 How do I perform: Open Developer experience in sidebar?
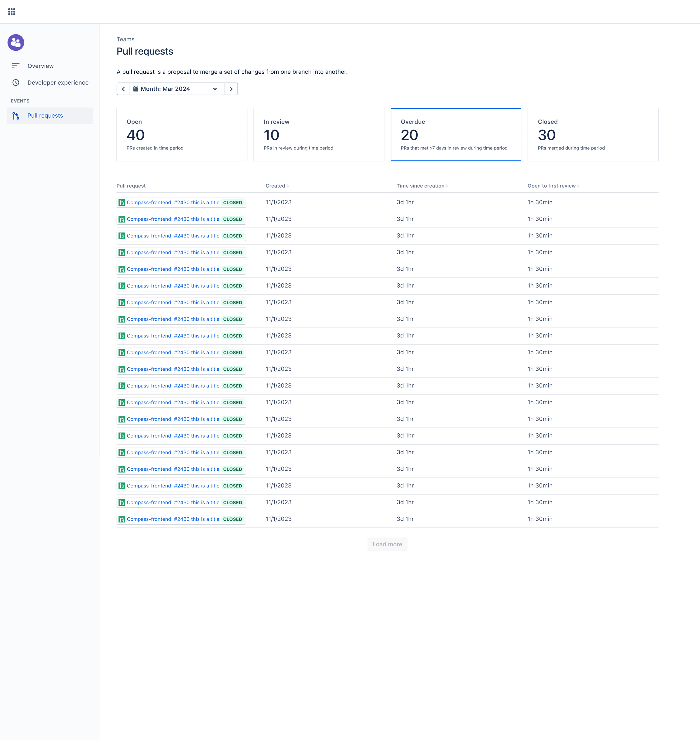pos(58,83)
